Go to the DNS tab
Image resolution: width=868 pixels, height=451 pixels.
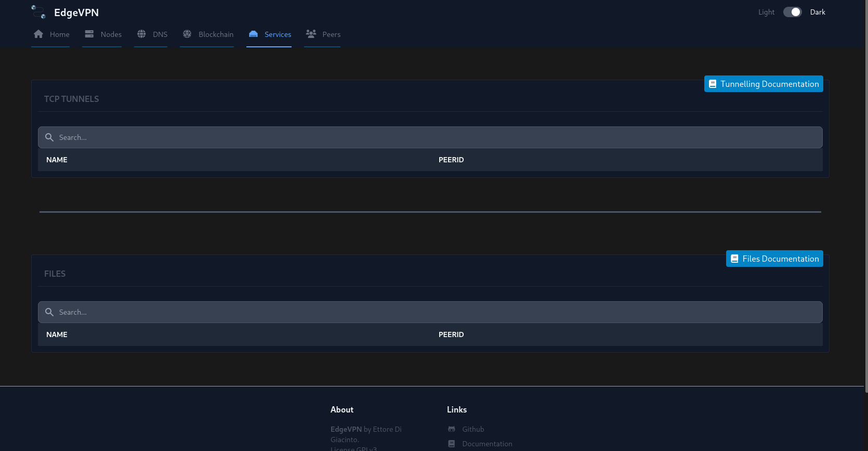click(151, 35)
